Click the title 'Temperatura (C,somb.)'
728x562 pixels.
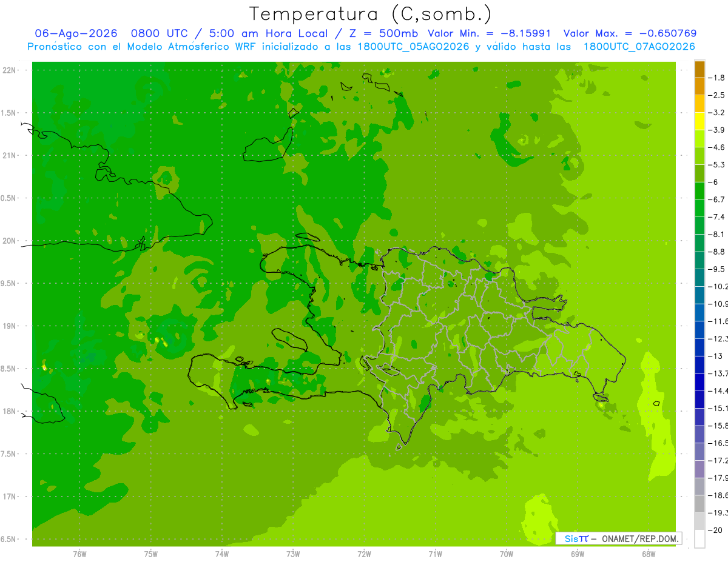coord(371,15)
